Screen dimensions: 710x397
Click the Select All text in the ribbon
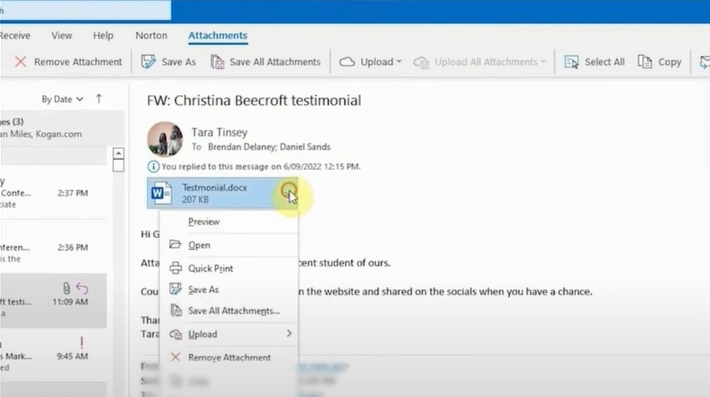(604, 62)
